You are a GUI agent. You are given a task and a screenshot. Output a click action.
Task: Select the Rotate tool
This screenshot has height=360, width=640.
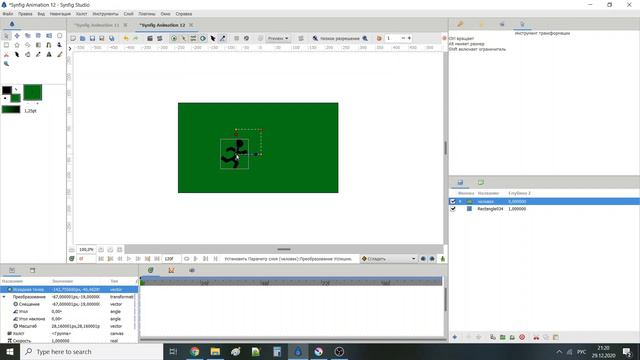[x=38, y=36]
